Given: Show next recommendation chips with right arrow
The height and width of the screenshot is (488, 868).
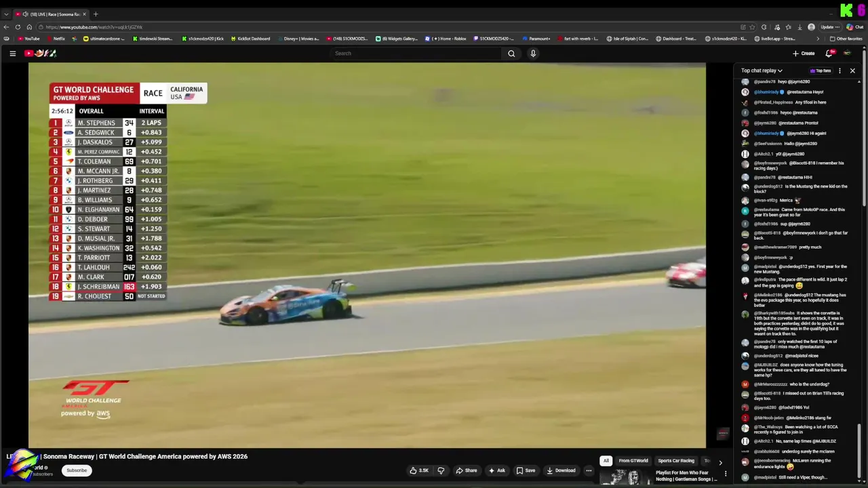Looking at the screenshot, I should coord(720,462).
